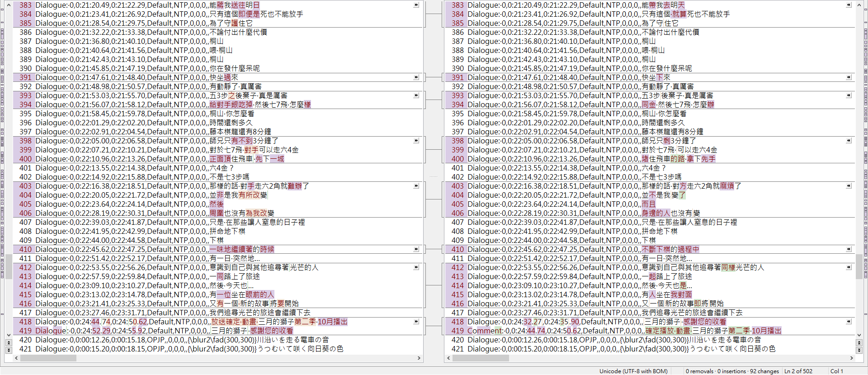The image size is (868, 375).
Task: Select line 392 in the right pane
Action: coord(650,86)
